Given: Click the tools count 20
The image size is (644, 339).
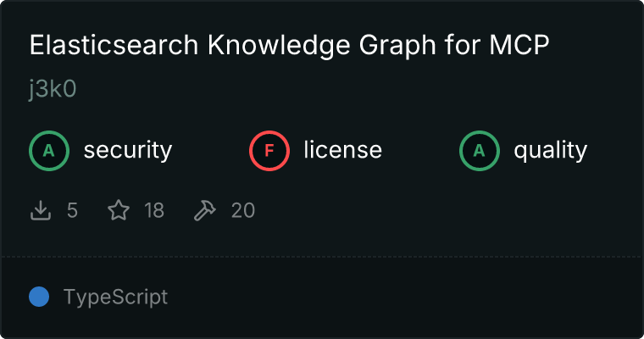Looking at the screenshot, I should (x=242, y=210).
